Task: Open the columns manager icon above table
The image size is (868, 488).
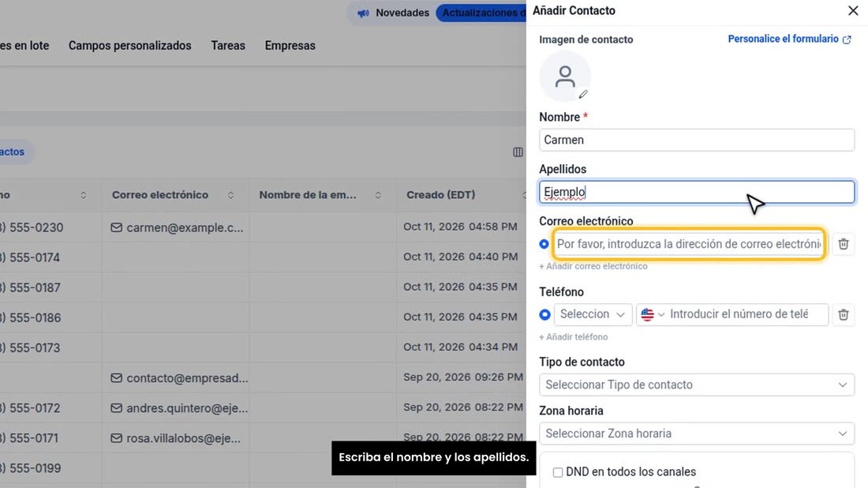Action: (x=518, y=152)
